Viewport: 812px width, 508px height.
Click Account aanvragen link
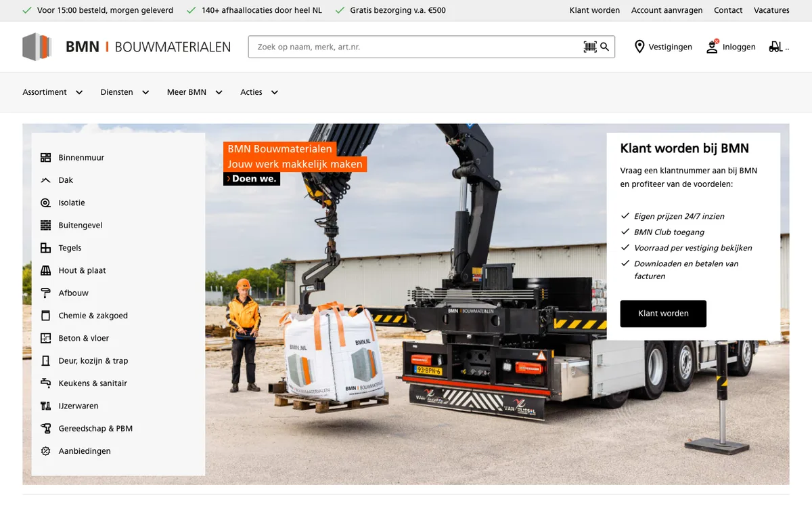667,10
